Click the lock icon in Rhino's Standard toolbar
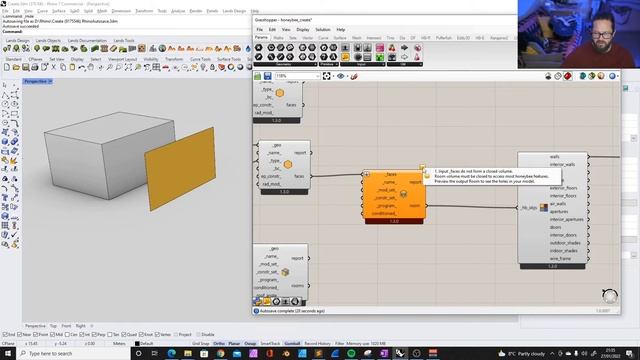Viewport: 640px width, 360px height. coord(212,67)
